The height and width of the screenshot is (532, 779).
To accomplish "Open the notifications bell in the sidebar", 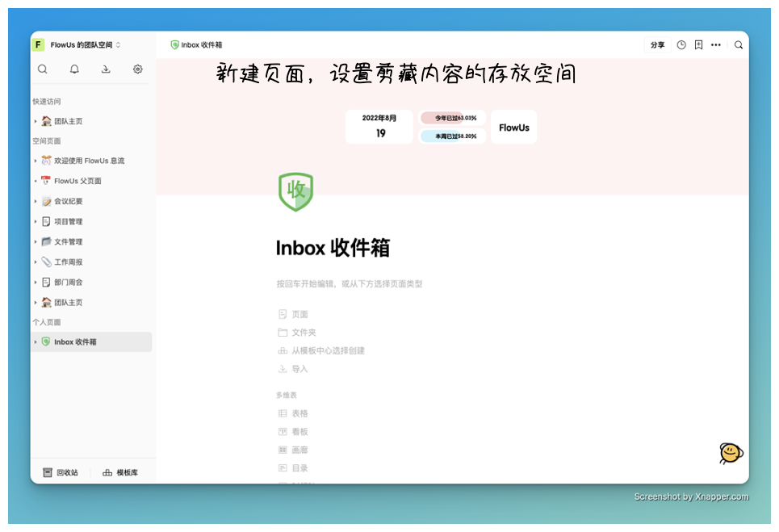I will coord(74,69).
